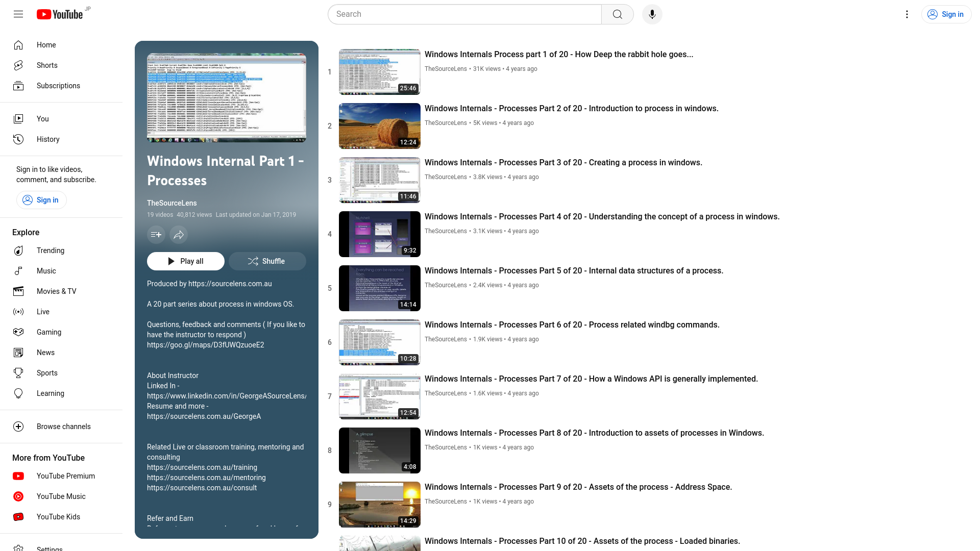Image resolution: width=980 pixels, height=551 pixels.
Task: Click Browse channels
Action: [x=61, y=427]
